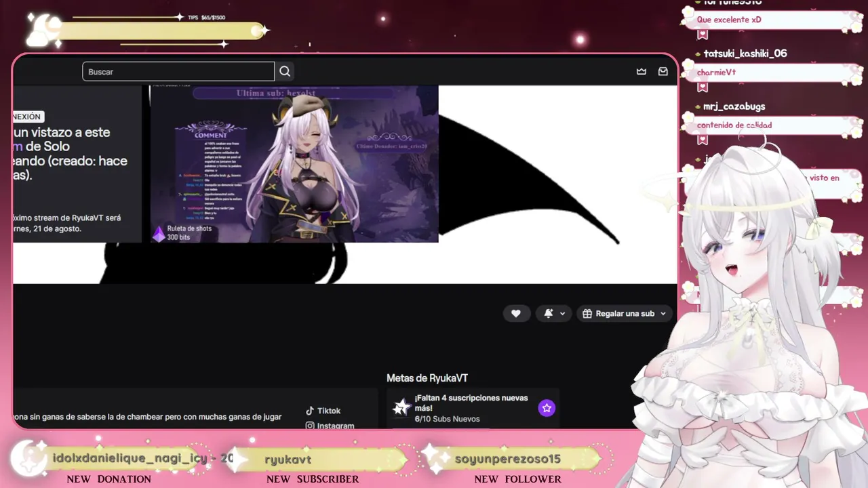The height and width of the screenshot is (488, 868).
Task: Click the purple star subscribe goal icon
Action: (x=547, y=407)
